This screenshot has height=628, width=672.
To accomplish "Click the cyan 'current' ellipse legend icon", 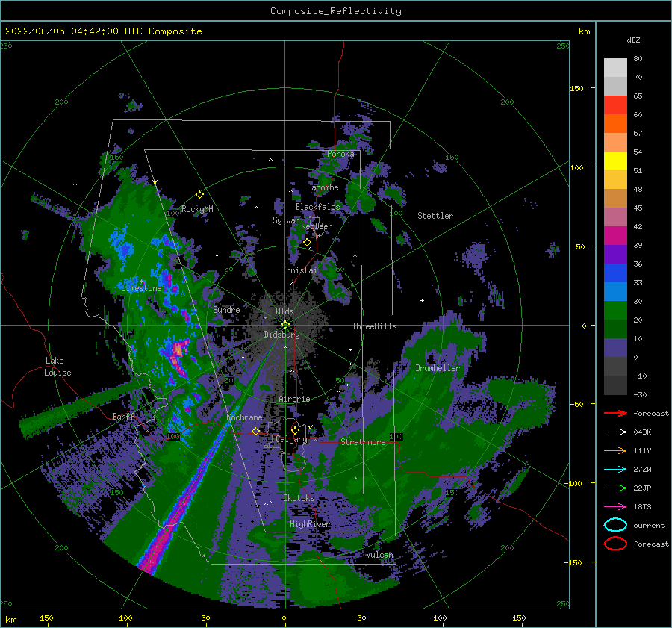I will click(x=615, y=525).
